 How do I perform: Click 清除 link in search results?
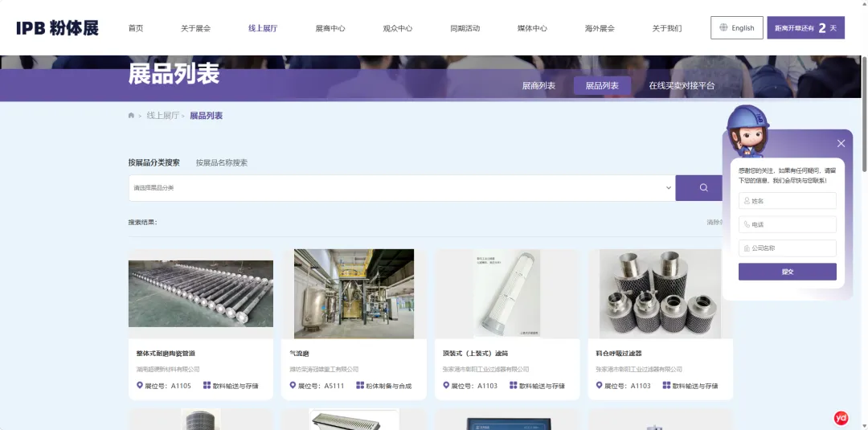(x=714, y=222)
